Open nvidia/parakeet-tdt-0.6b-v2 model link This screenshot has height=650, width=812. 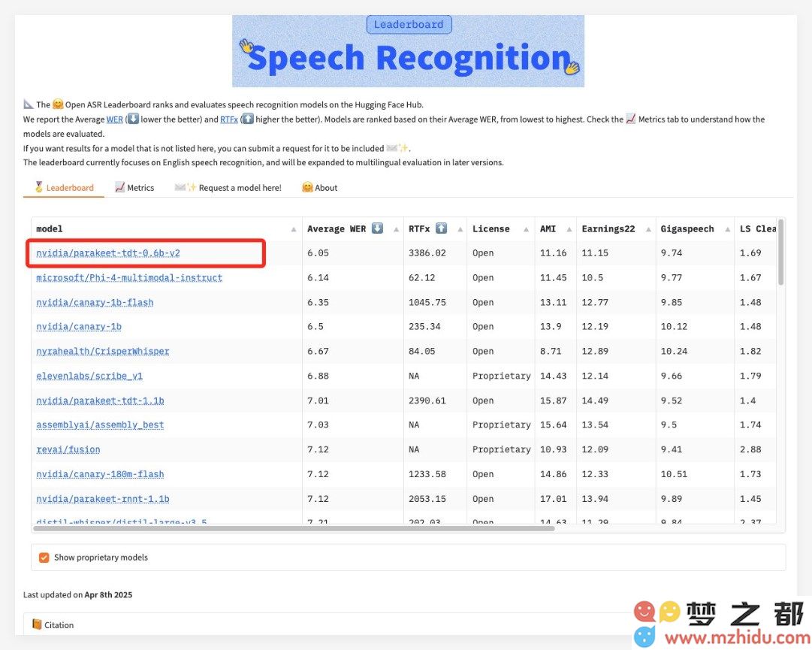(108, 253)
